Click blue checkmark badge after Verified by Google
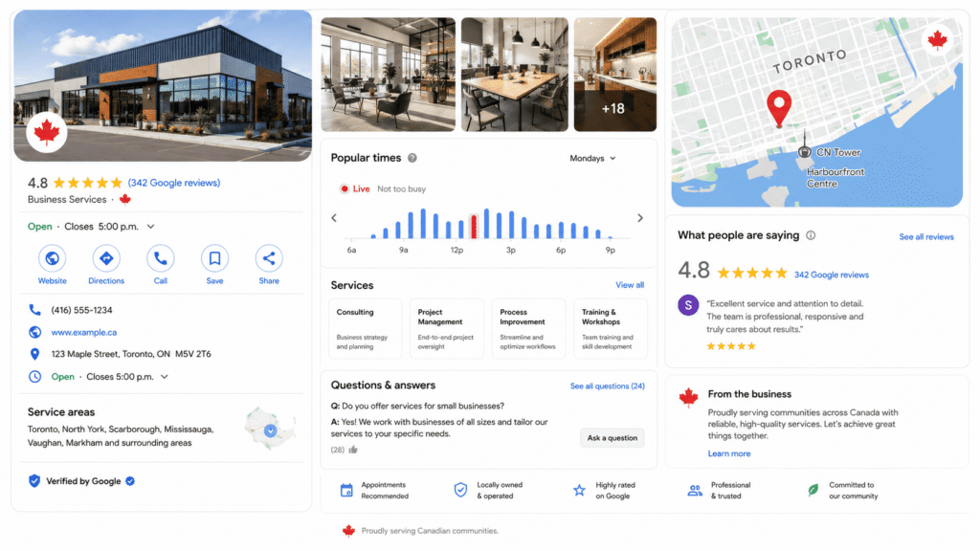Screen dimensions: 980x551 coord(130,481)
